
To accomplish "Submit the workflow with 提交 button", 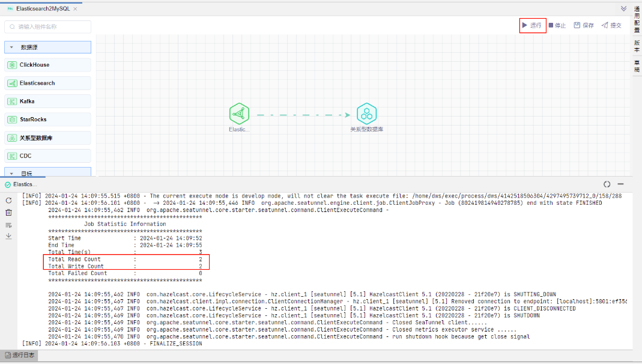I will [x=611, y=25].
